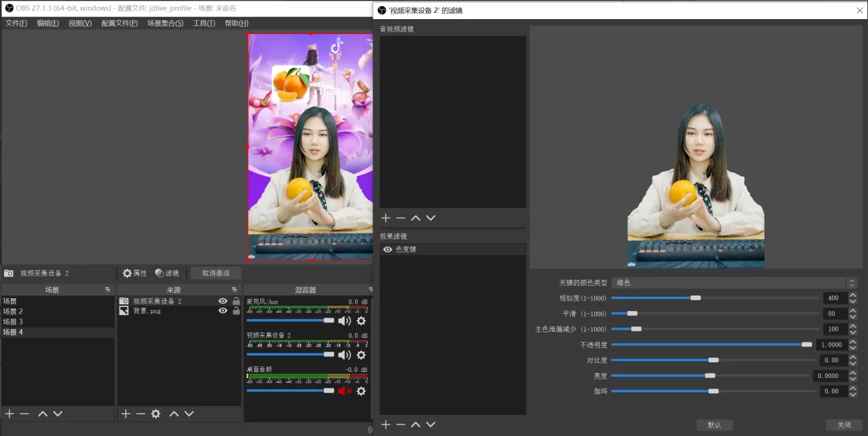Open 麦克风/Aux audio settings gear
The height and width of the screenshot is (436, 868).
(x=361, y=321)
